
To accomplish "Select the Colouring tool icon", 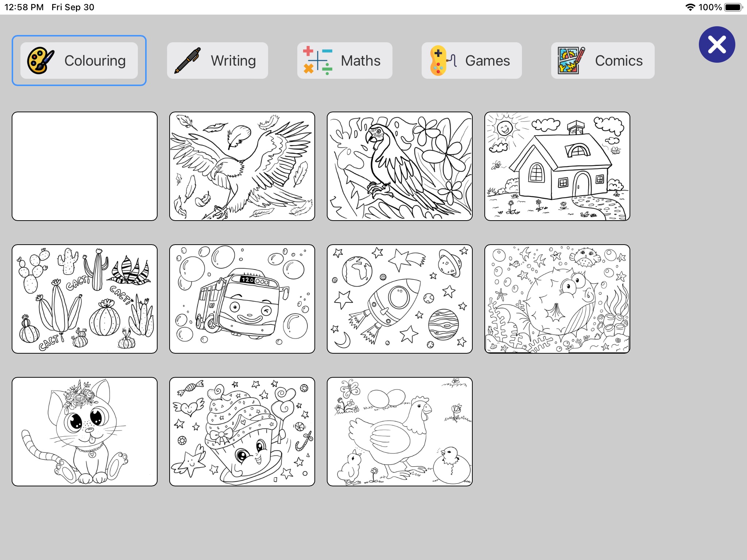I will (39, 59).
